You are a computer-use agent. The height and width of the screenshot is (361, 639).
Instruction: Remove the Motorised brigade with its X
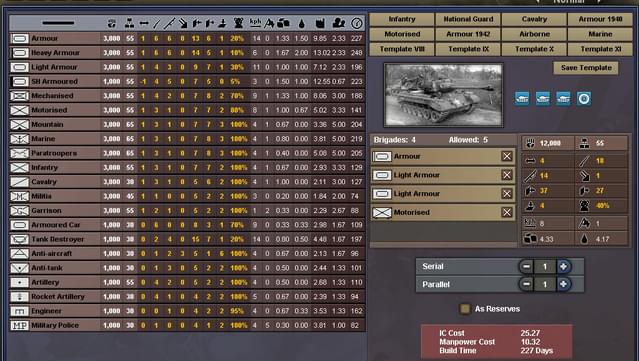(x=507, y=212)
